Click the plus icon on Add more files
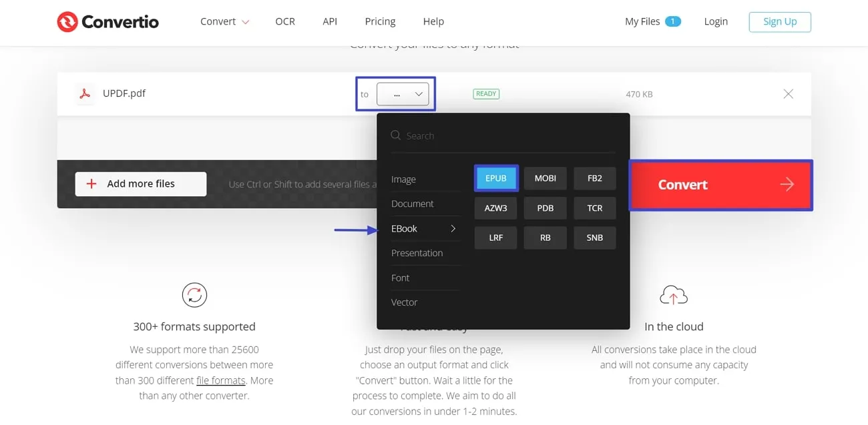This screenshot has width=868, height=425. [91, 183]
